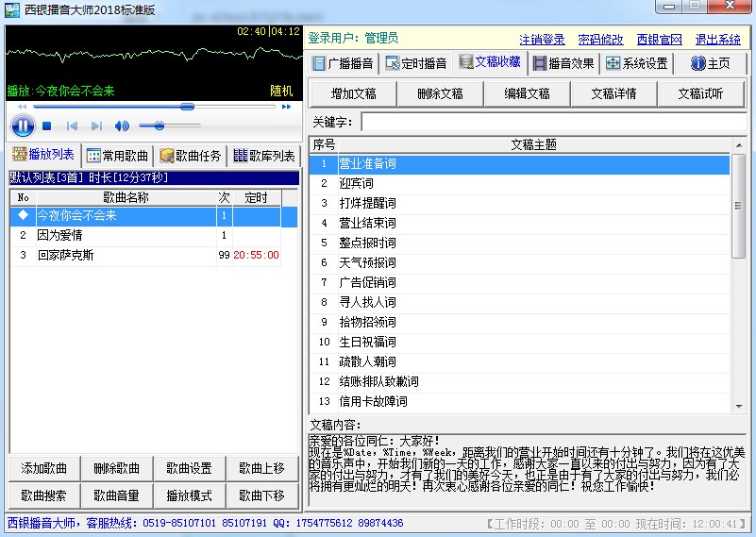Open the 歌库列表 tab
The width and height of the screenshot is (756, 537).
[264, 156]
